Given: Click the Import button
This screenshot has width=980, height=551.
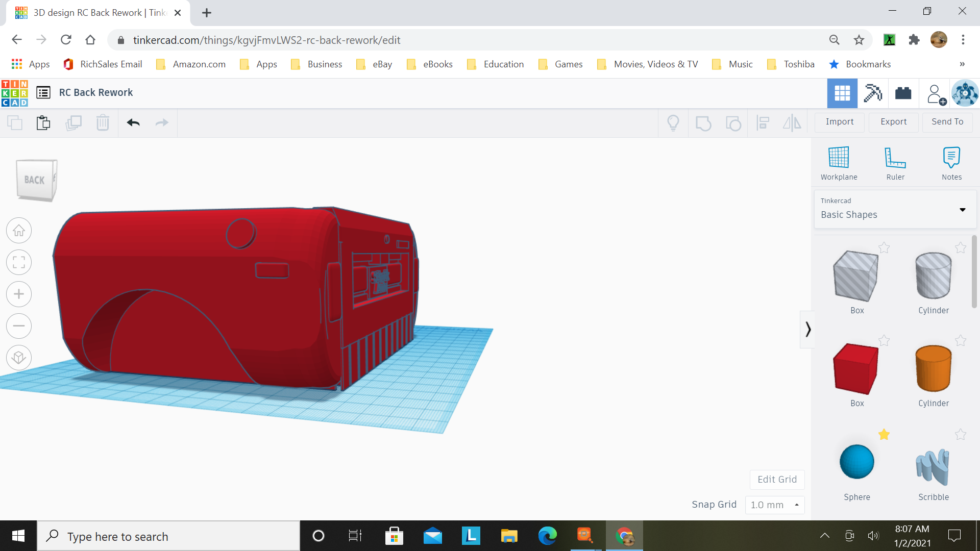Looking at the screenshot, I should pyautogui.click(x=839, y=121).
